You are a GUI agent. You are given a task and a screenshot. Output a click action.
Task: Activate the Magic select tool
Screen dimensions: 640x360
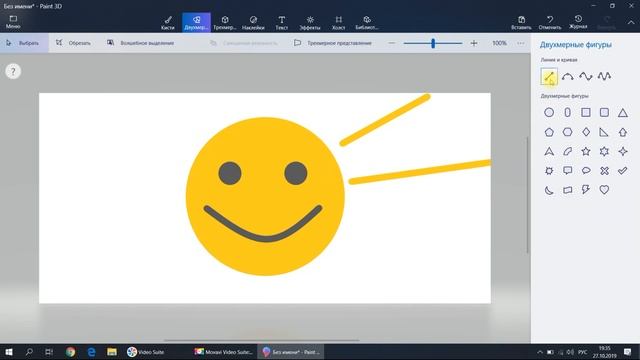[140, 43]
